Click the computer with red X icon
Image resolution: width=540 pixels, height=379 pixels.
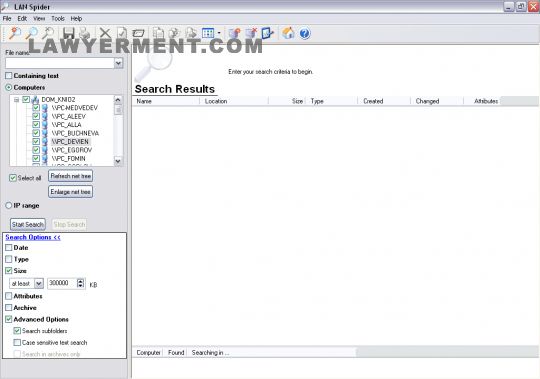point(251,33)
